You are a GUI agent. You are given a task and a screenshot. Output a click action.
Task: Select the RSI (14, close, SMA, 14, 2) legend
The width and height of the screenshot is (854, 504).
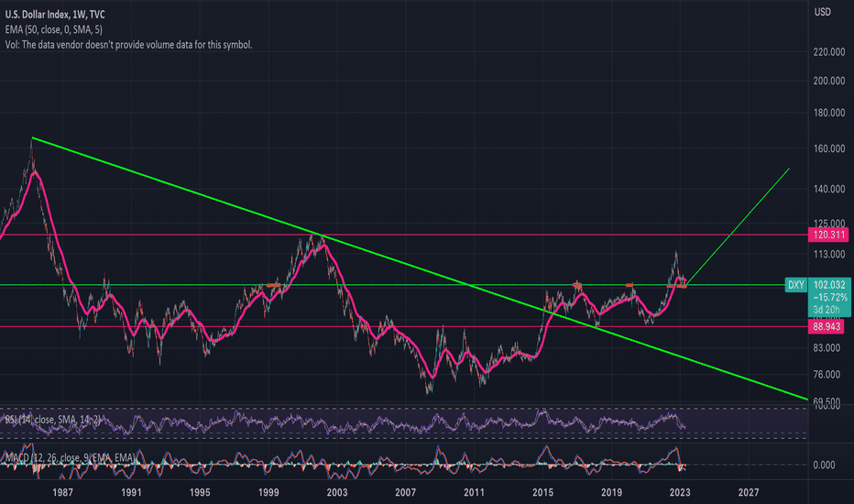pyautogui.click(x=52, y=420)
